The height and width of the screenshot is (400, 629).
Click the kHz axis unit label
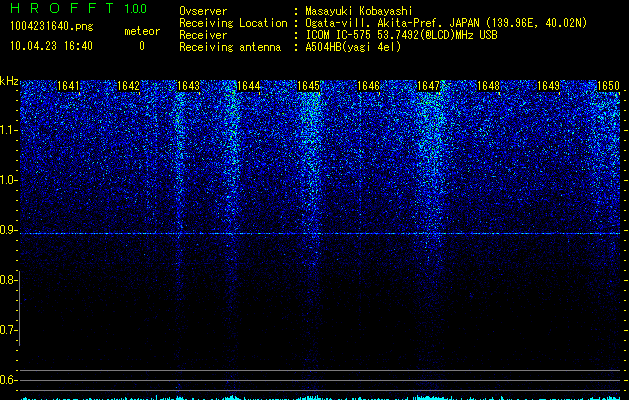pos(9,81)
